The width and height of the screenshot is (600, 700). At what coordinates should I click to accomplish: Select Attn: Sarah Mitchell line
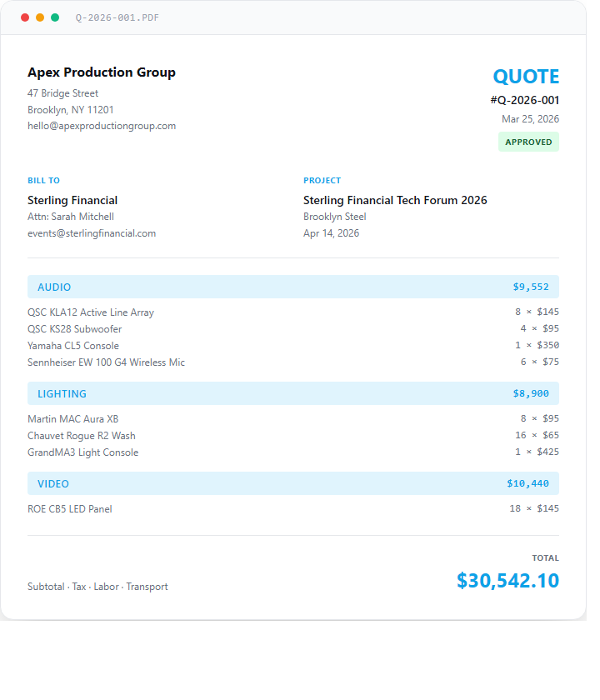[x=71, y=217]
